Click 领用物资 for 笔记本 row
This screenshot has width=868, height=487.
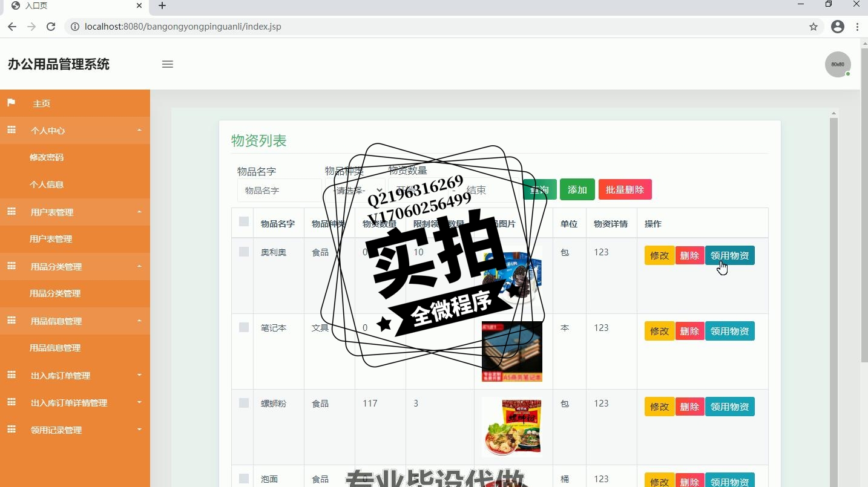729,331
